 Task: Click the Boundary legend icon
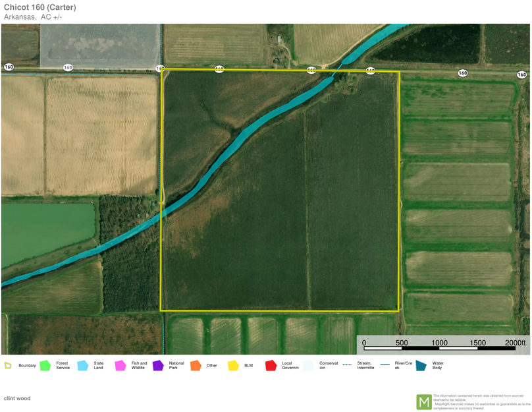click(x=8, y=365)
